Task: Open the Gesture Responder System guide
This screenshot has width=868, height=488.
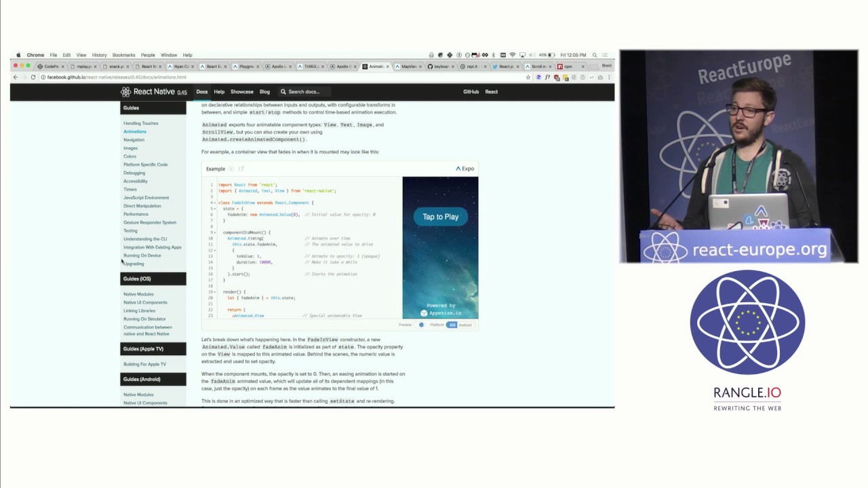Action: point(150,222)
